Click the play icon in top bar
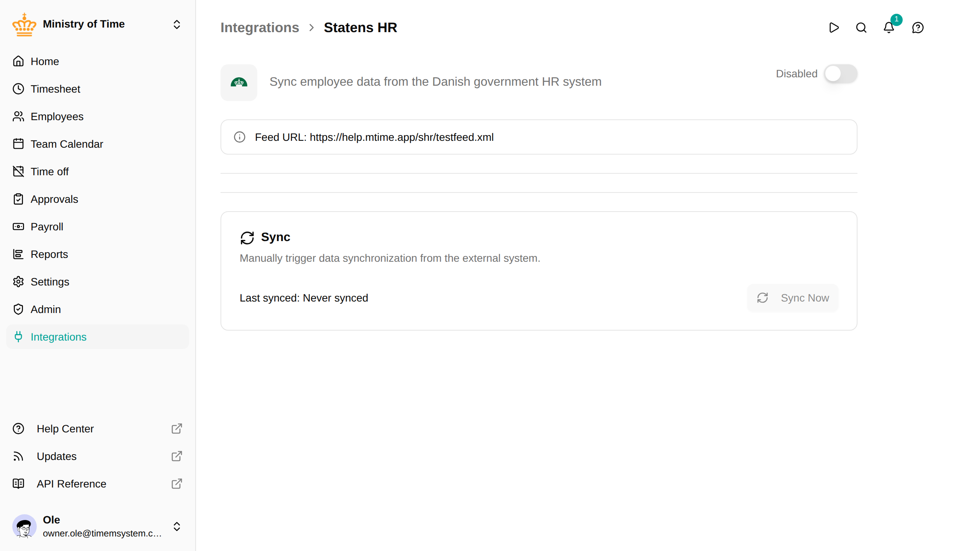Image resolution: width=980 pixels, height=551 pixels. pyautogui.click(x=834, y=28)
